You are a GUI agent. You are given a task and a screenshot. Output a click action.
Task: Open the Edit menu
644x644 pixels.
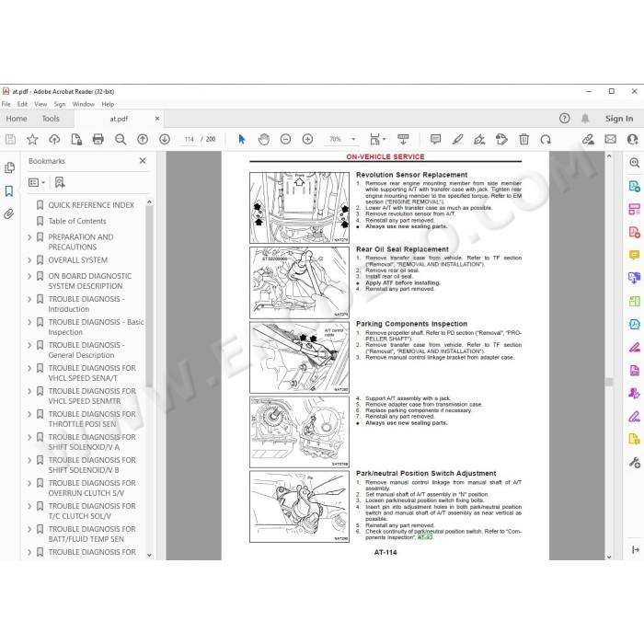pos(22,104)
